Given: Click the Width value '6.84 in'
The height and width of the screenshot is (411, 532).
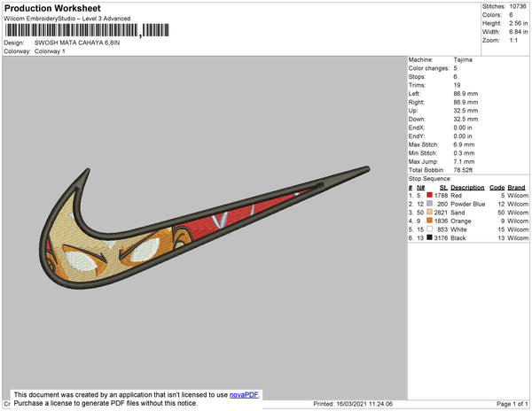Looking at the screenshot, I should [518, 32].
